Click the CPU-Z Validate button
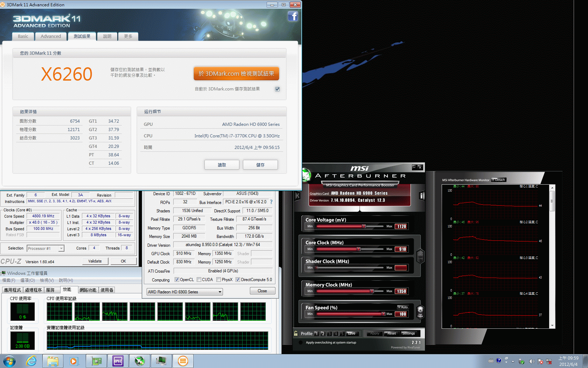 click(x=95, y=261)
